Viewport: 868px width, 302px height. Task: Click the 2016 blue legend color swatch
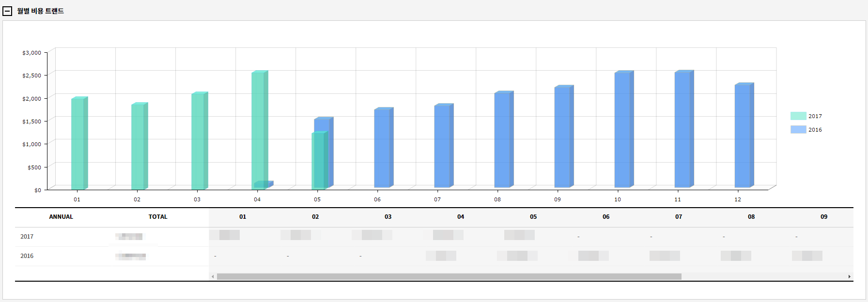[x=798, y=130]
